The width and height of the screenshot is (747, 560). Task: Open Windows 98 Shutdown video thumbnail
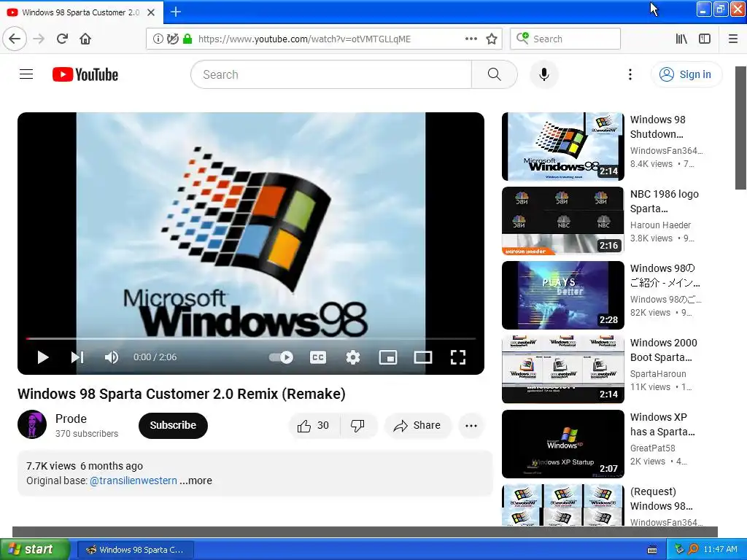(x=562, y=147)
